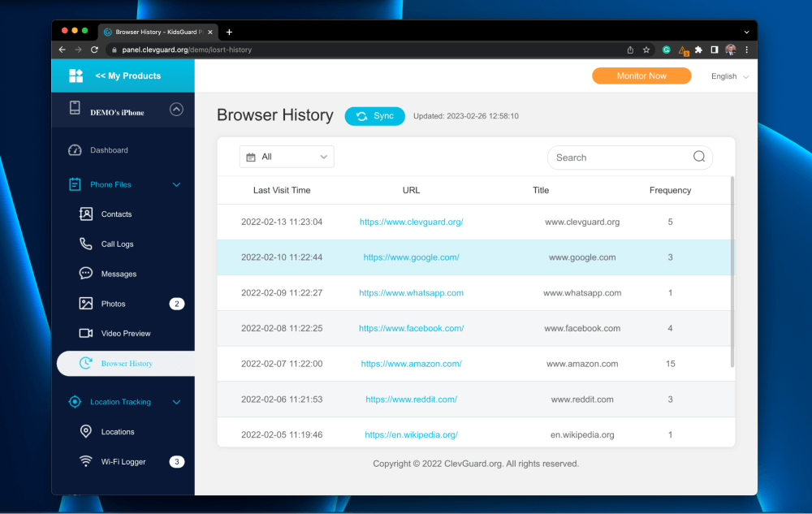Click into the Search input field
The width and height of the screenshot is (812, 514).
(x=619, y=158)
